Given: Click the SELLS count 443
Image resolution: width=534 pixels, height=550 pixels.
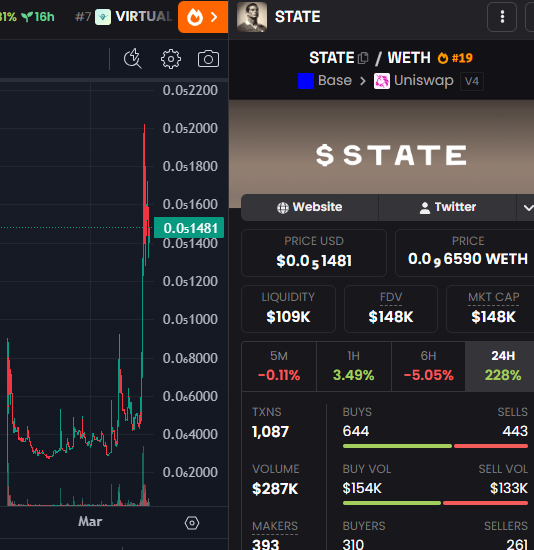Looking at the screenshot, I should pyautogui.click(x=515, y=431).
